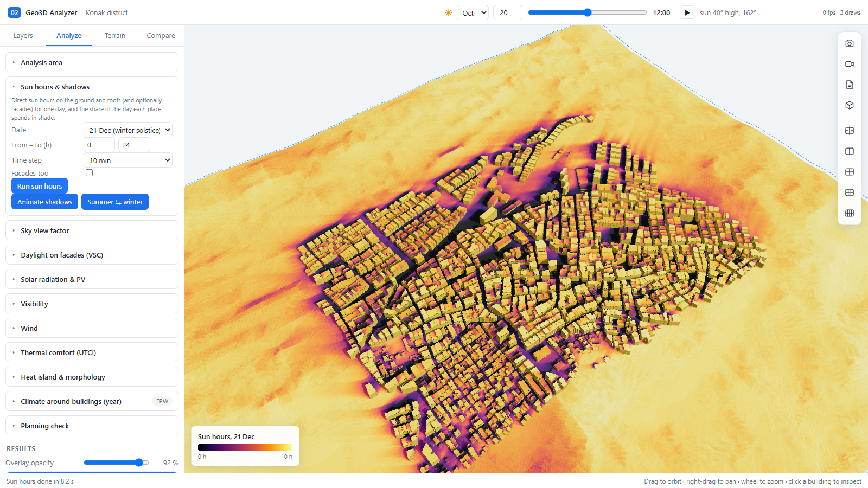The height and width of the screenshot is (488, 868).
Task: Expand the Sky view factor section
Action: pyautogui.click(x=92, y=230)
